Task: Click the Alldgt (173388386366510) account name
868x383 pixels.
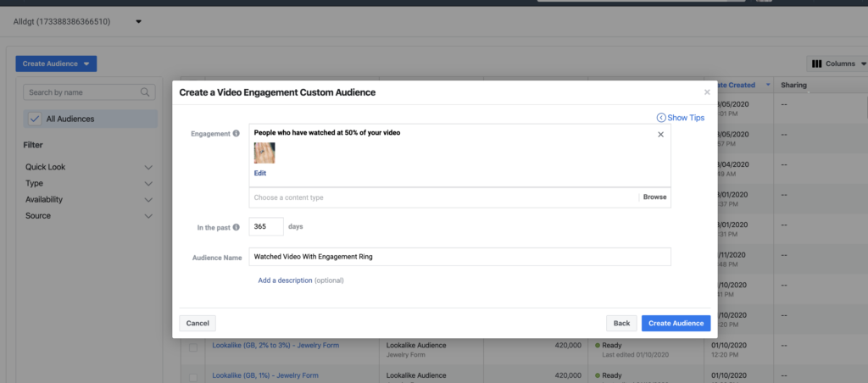Action: 62,22
